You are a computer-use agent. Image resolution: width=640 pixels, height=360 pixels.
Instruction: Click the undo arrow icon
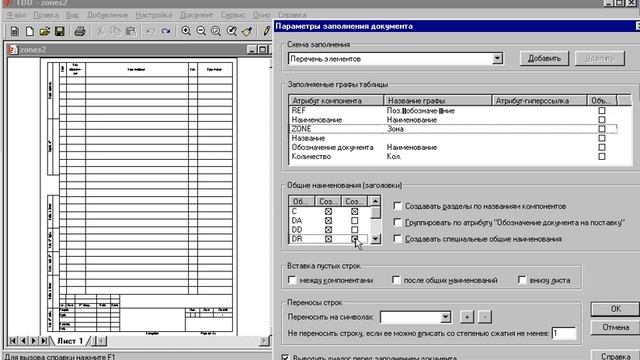coord(151,31)
